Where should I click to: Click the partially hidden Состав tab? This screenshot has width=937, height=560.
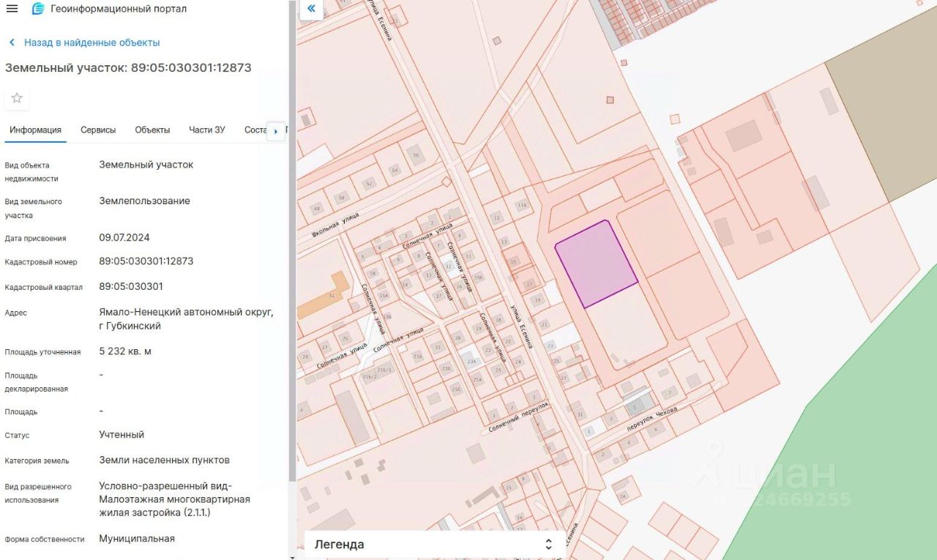(255, 130)
